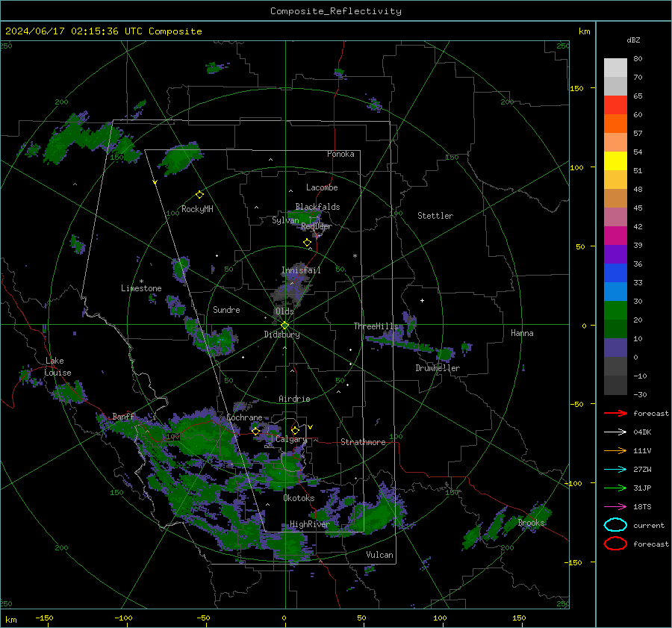Select the HighRiver label
This screenshot has width=672, height=628.
(x=309, y=524)
